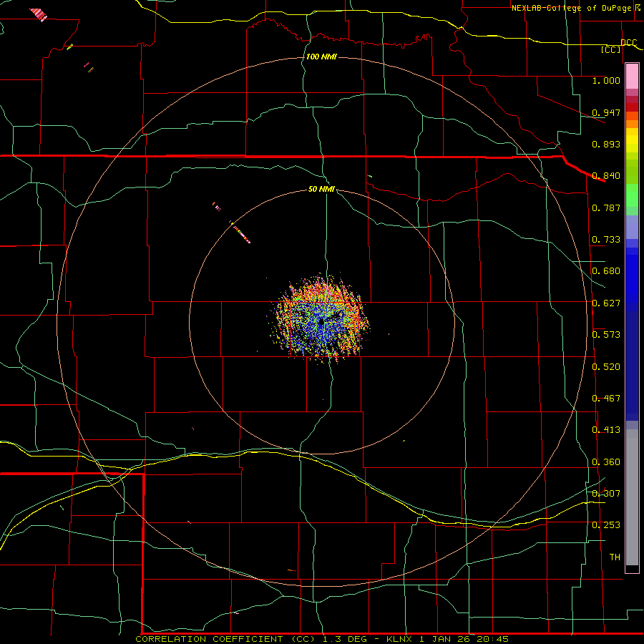Click the 0.627 color scale value
The height and width of the screenshot is (644, 644).
click(x=606, y=303)
